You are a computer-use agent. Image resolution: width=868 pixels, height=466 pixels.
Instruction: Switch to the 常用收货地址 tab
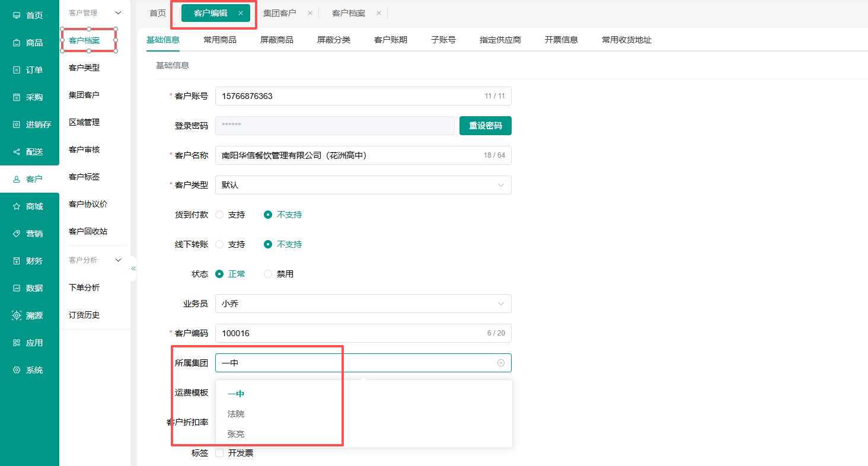[627, 40]
